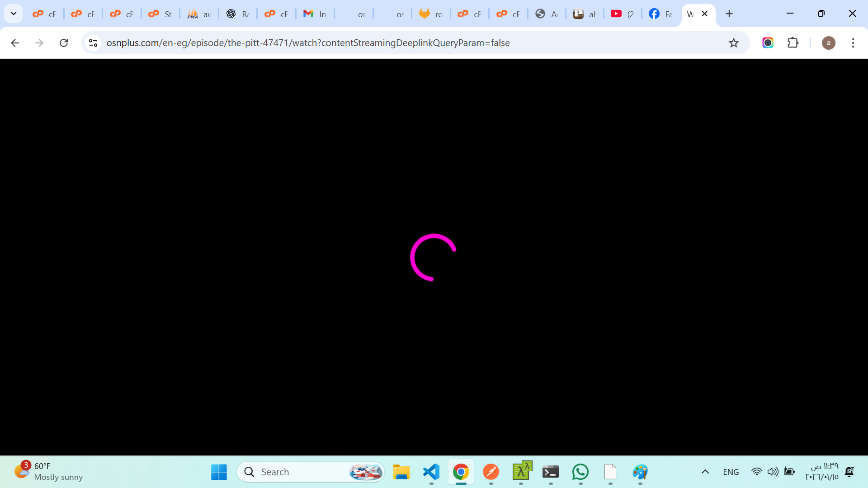View site information icon in address bar
868x488 pixels.
click(93, 43)
